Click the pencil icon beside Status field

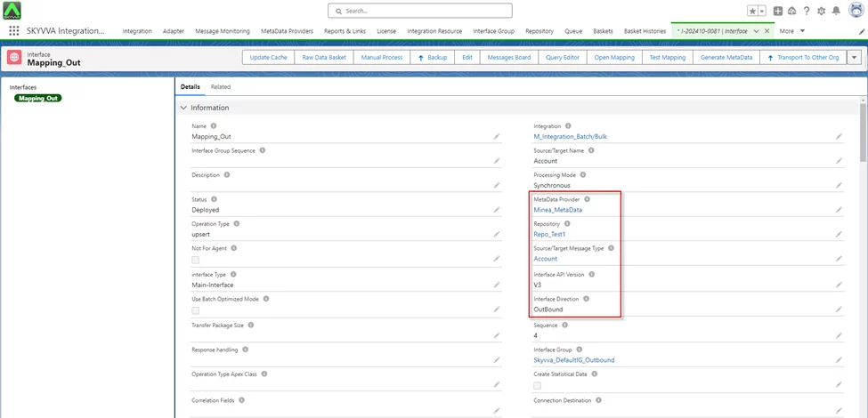[x=497, y=210]
